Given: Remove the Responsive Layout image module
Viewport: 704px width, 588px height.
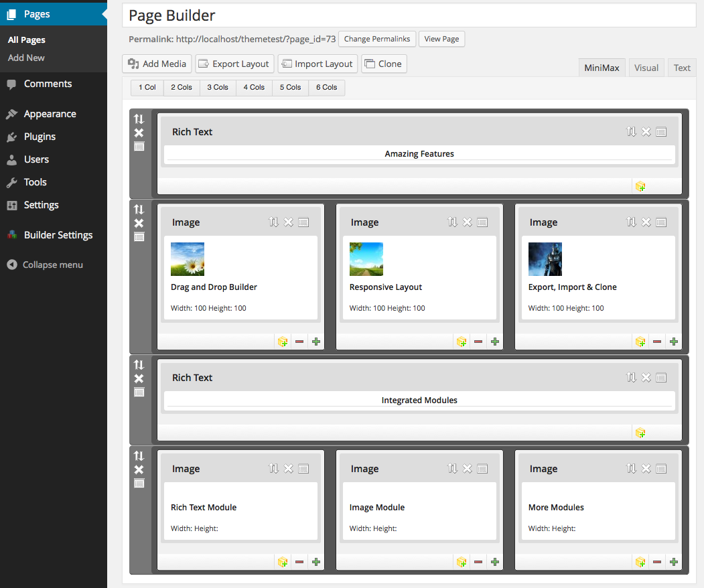Looking at the screenshot, I should [467, 222].
